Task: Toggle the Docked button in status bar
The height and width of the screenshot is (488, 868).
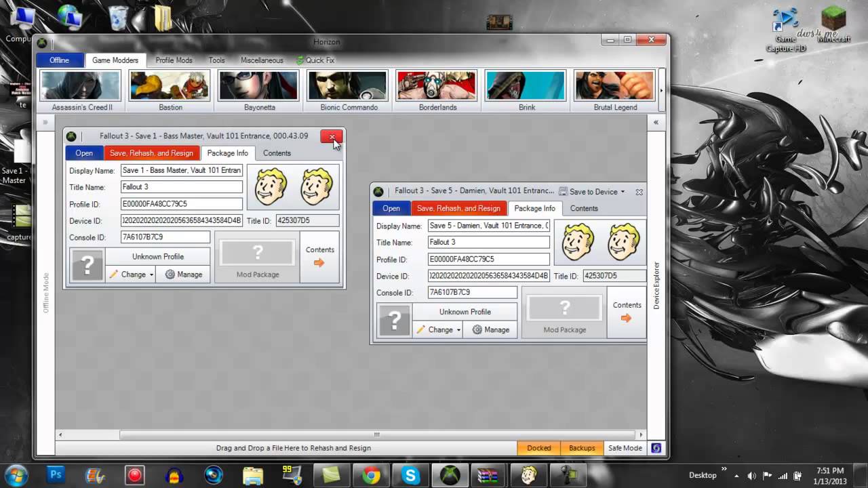Action: [539, 448]
